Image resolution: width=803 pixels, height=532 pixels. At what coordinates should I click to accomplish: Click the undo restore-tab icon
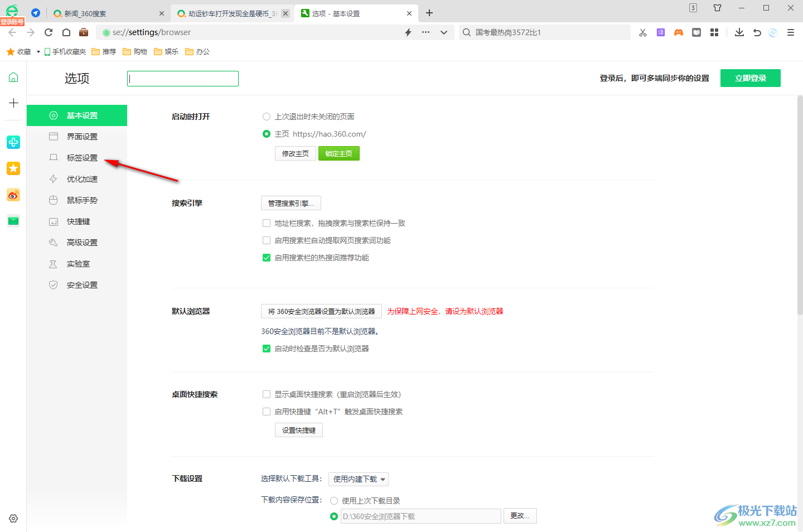757,32
